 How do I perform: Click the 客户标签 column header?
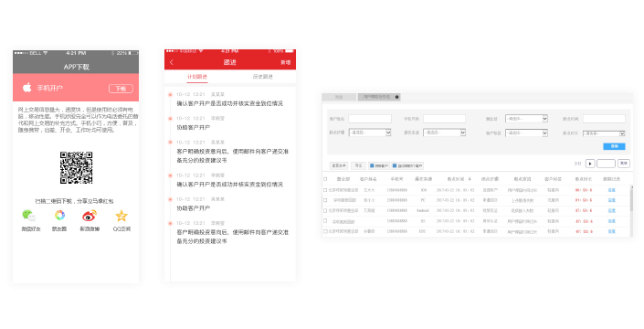coord(554,179)
